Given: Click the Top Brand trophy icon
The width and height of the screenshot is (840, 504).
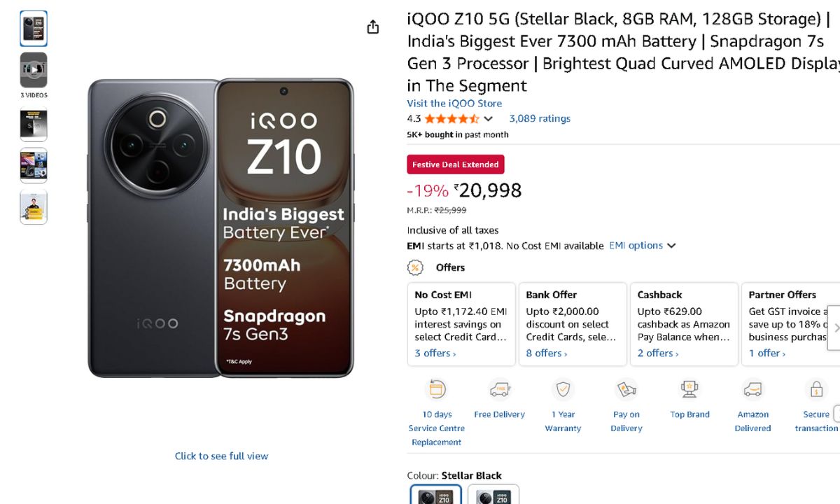Looking at the screenshot, I should click(x=689, y=389).
